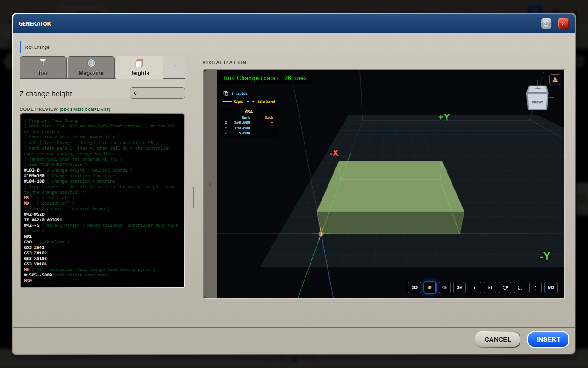The width and height of the screenshot is (588, 368).
Task: Click the Tool Change breadcrumb label
Action: pyautogui.click(x=37, y=47)
